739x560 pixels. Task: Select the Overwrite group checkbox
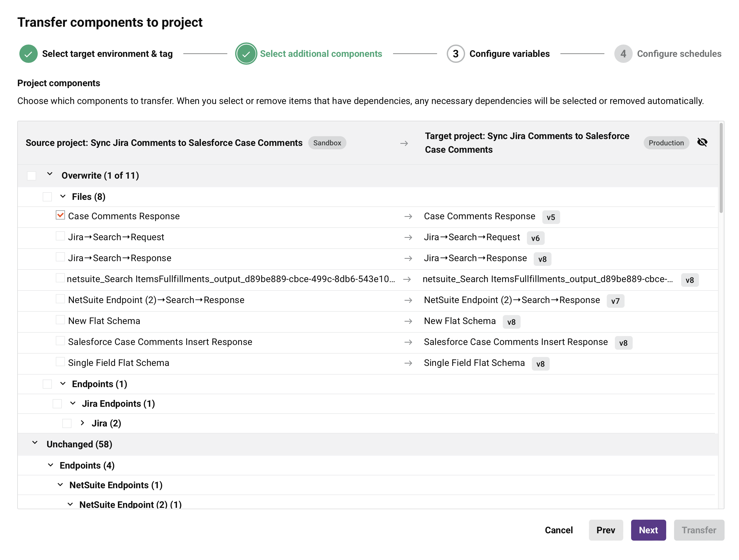[31, 176]
